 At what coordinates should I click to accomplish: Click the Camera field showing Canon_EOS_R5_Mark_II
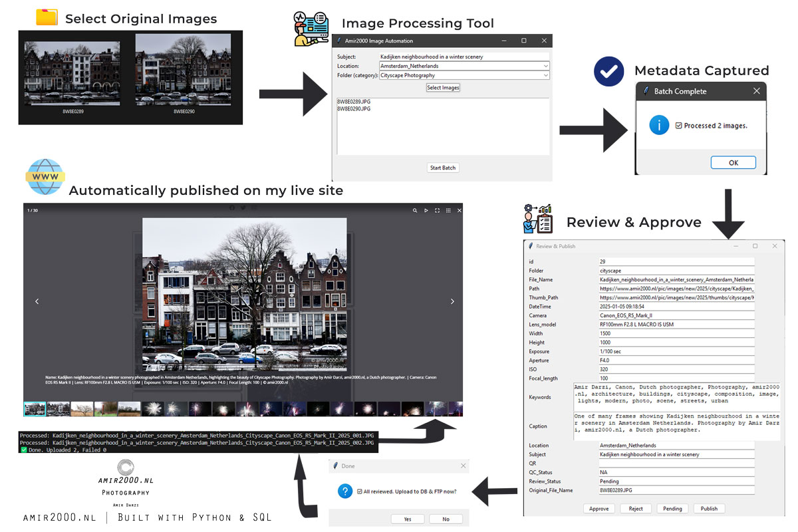tap(676, 316)
